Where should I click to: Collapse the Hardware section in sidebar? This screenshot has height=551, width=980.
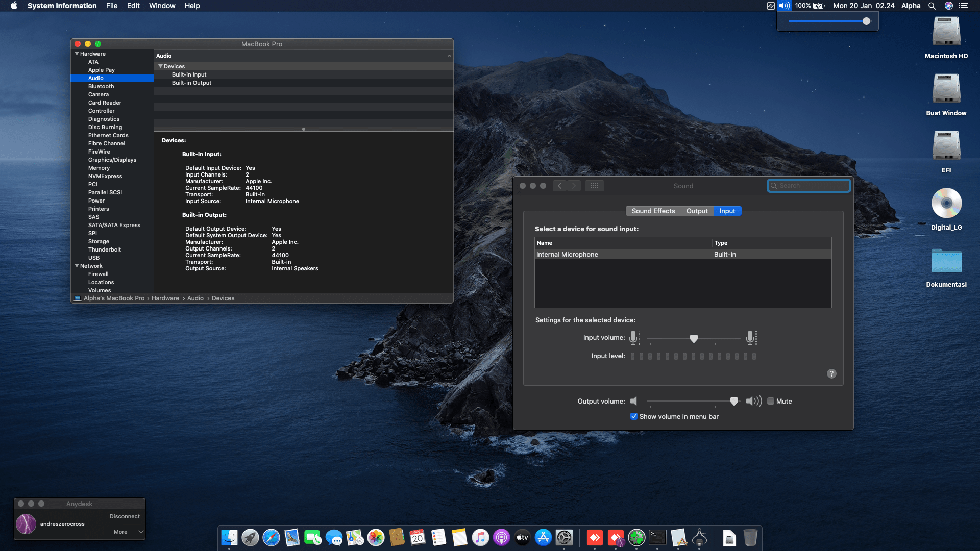click(77, 54)
